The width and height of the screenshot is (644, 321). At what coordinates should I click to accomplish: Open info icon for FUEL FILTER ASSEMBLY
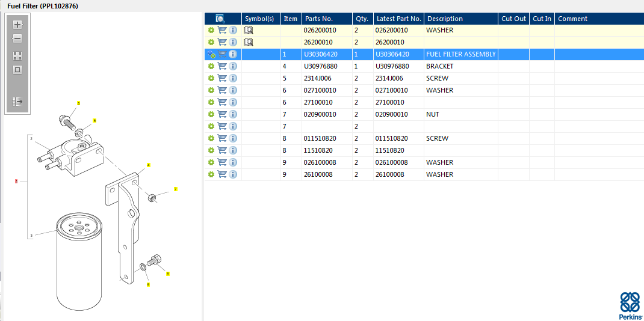coord(233,54)
